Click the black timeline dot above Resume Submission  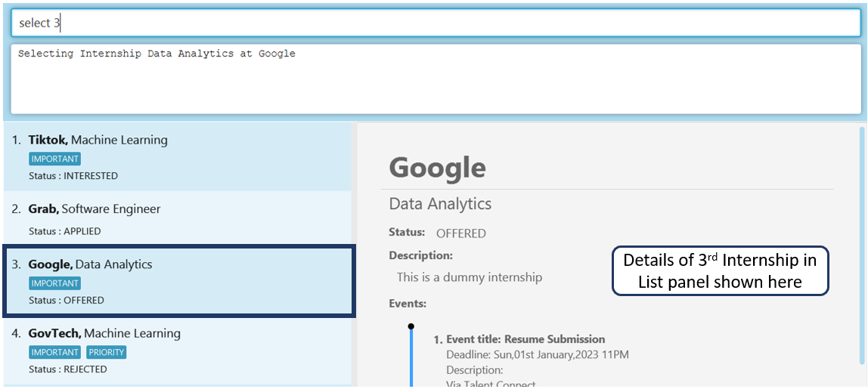(x=411, y=326)
